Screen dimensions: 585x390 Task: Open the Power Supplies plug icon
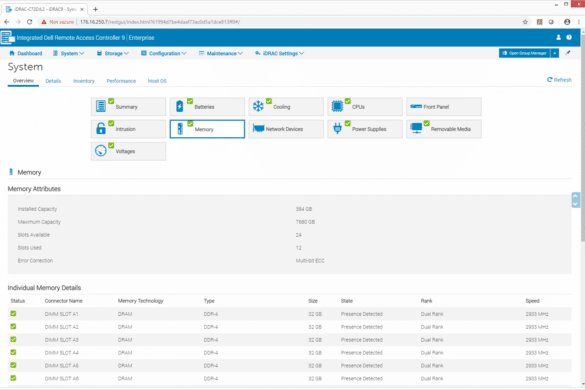[x=337, y=129]
